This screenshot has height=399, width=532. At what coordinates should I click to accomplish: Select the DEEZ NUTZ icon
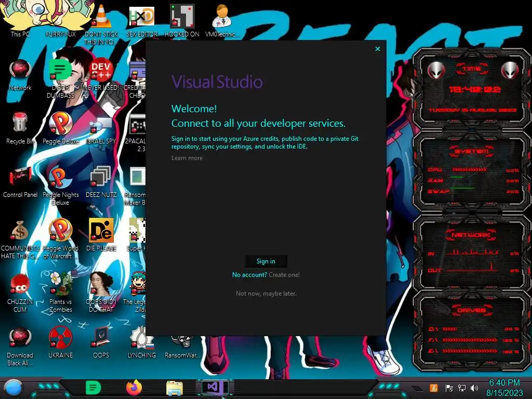click(x=101, y=182)
